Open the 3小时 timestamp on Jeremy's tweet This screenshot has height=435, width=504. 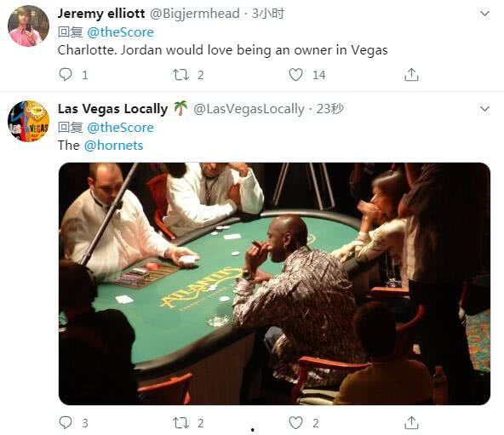click(268, 14)
